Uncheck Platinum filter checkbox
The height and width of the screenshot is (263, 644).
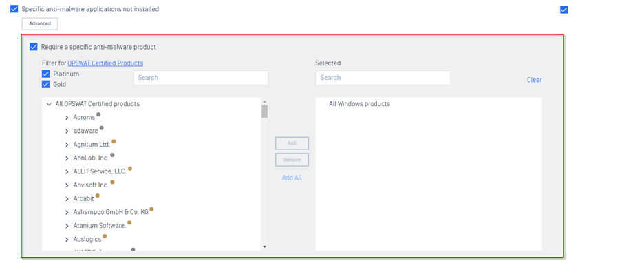pyautogui.click(x=46, y=74)
